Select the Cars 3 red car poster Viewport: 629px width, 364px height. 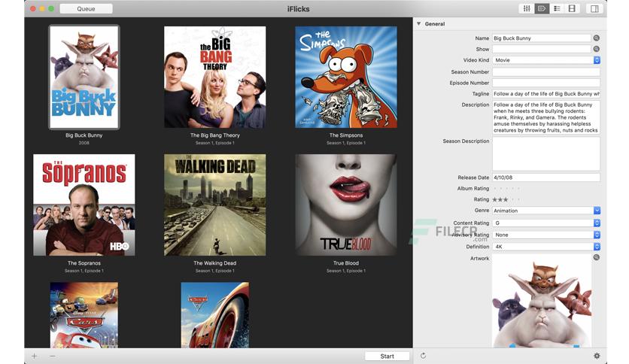tap(215, 314)
